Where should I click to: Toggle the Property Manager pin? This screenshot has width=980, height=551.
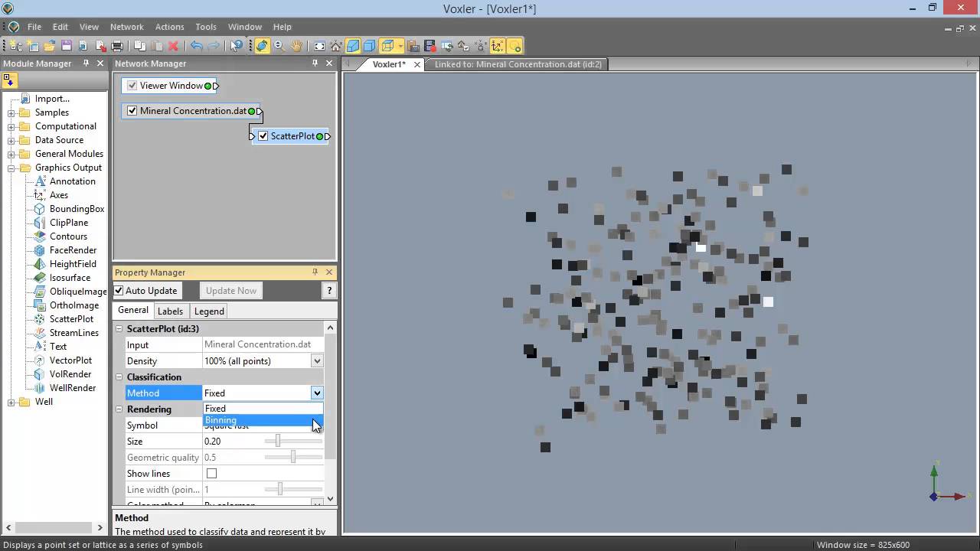point(315,272)
